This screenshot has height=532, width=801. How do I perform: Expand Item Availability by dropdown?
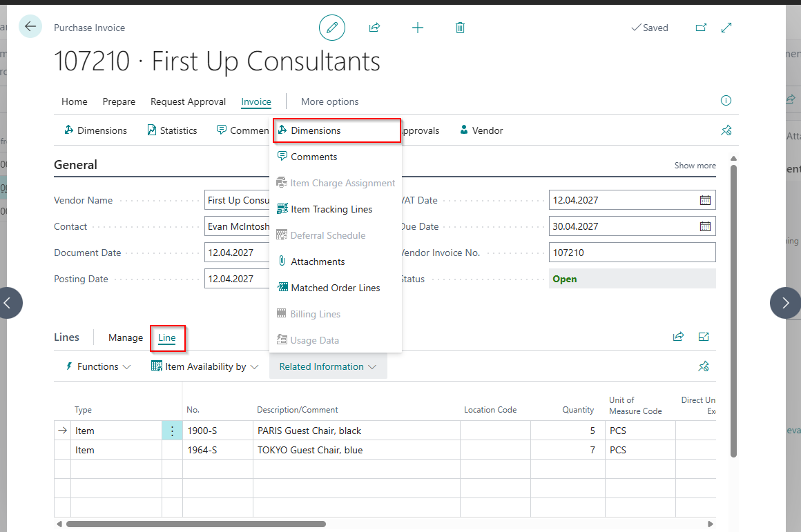205,366
